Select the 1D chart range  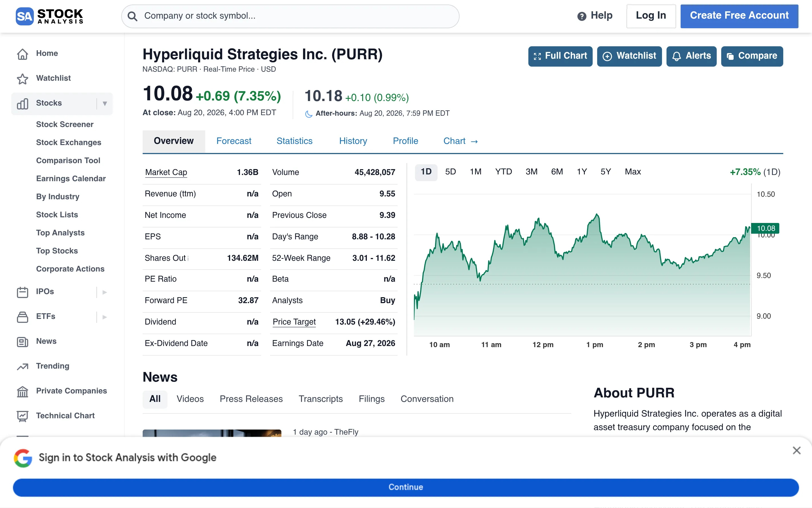tap(426, 172)
